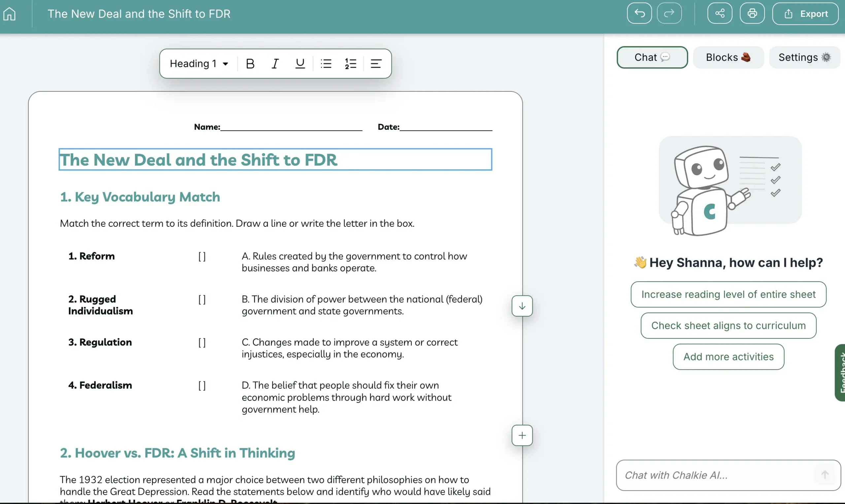Print the worksheet
The image size is (845, 504).
point(752,14)
